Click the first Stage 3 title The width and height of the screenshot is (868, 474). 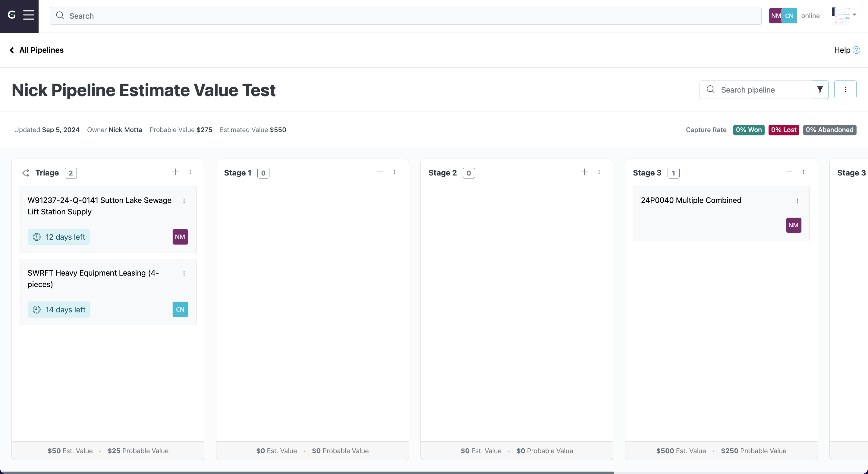tap(647, 173)
